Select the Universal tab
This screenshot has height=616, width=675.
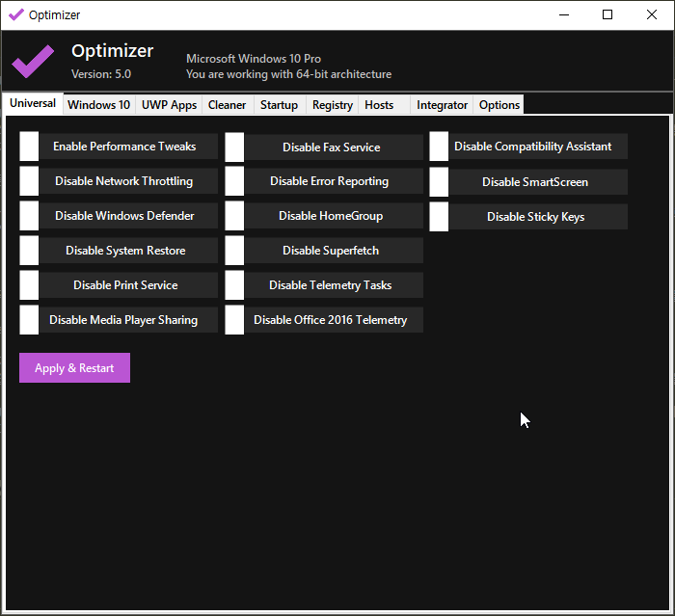33,103
